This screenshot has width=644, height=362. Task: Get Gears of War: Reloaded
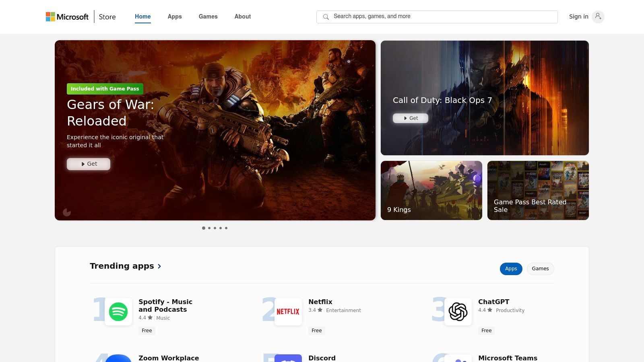click(89, 164)
